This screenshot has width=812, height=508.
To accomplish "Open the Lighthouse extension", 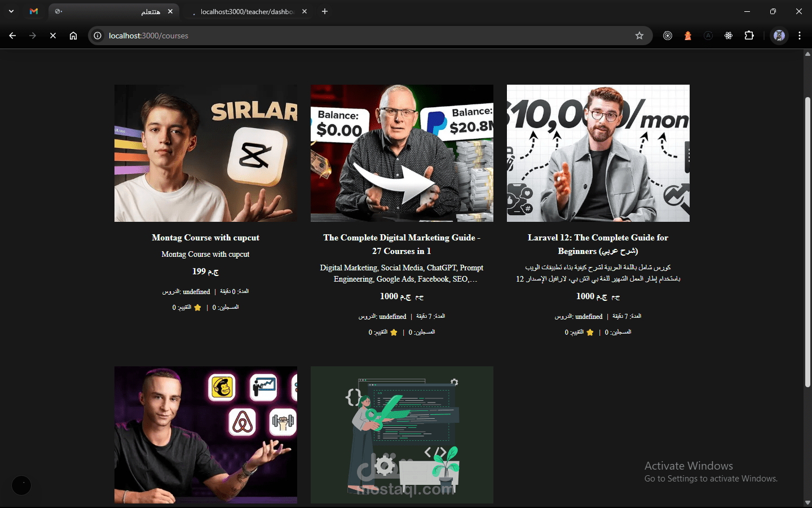I will [x=688, y=36].
